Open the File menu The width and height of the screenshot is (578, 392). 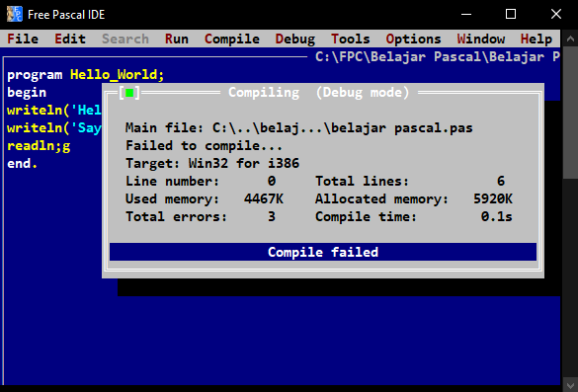(23, 39)
